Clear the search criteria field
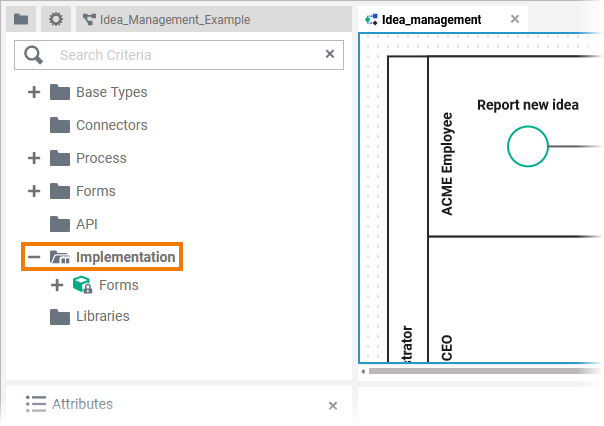 [x=330, y=54]
